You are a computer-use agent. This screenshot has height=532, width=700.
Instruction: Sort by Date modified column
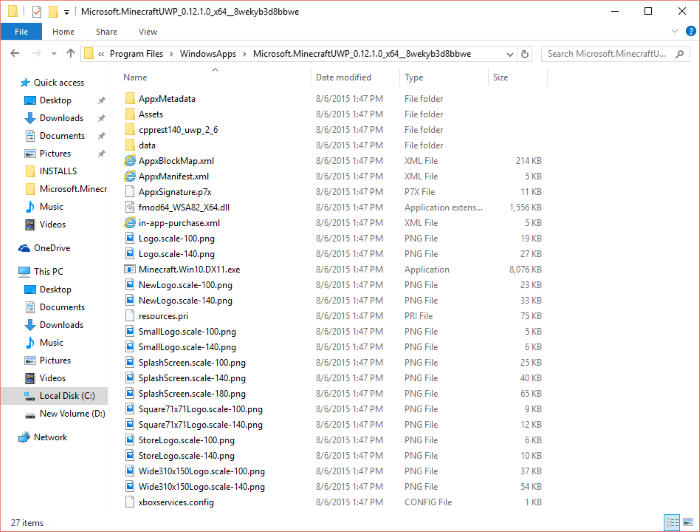343,77
